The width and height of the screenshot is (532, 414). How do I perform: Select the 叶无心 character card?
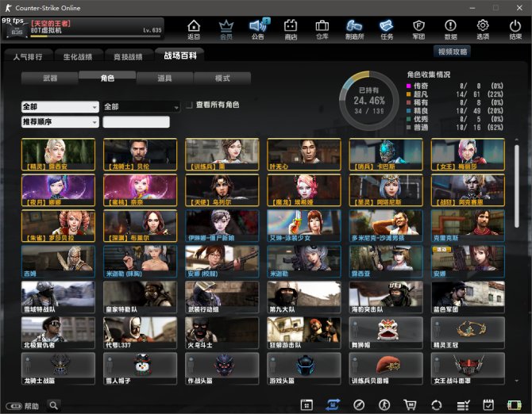tap(304, 154)
